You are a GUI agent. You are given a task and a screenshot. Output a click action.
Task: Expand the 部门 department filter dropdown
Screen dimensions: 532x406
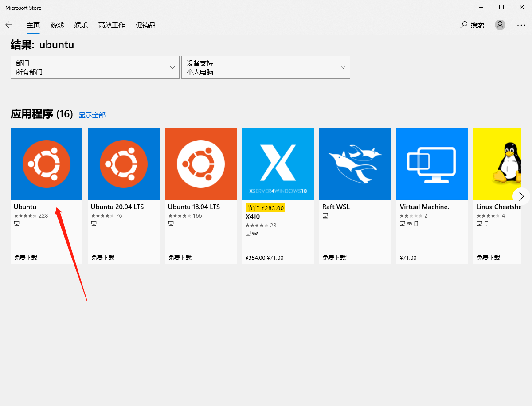point(95,67)
